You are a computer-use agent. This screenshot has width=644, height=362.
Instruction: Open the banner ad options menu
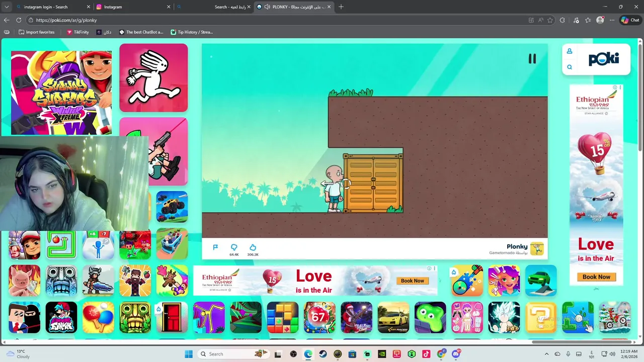(435, 268)
